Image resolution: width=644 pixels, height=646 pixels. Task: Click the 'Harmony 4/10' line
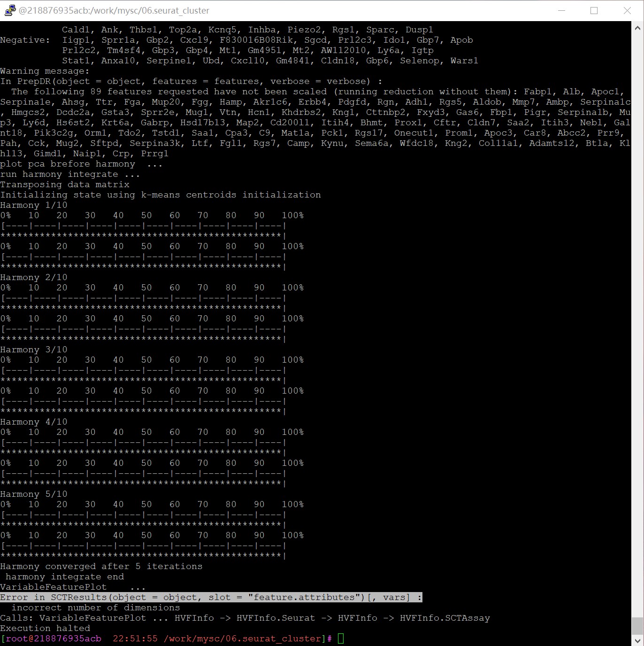34,422
